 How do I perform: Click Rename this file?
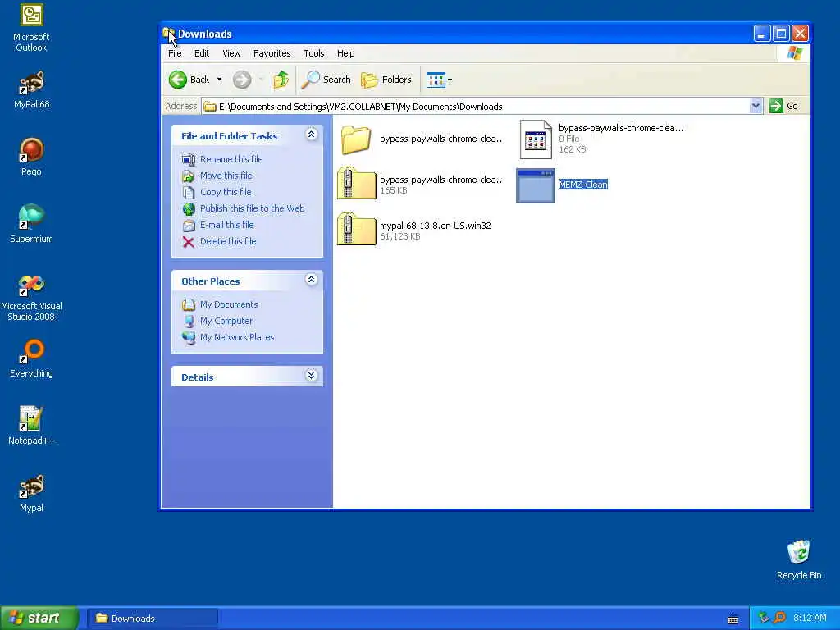[231, 159]
